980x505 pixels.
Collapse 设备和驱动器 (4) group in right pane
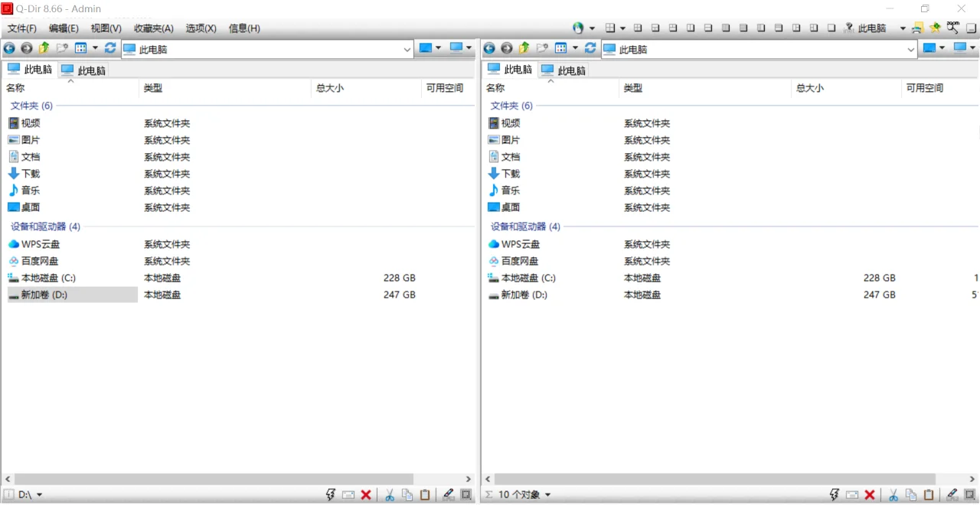pyautogui.click(x=525, y=226)
